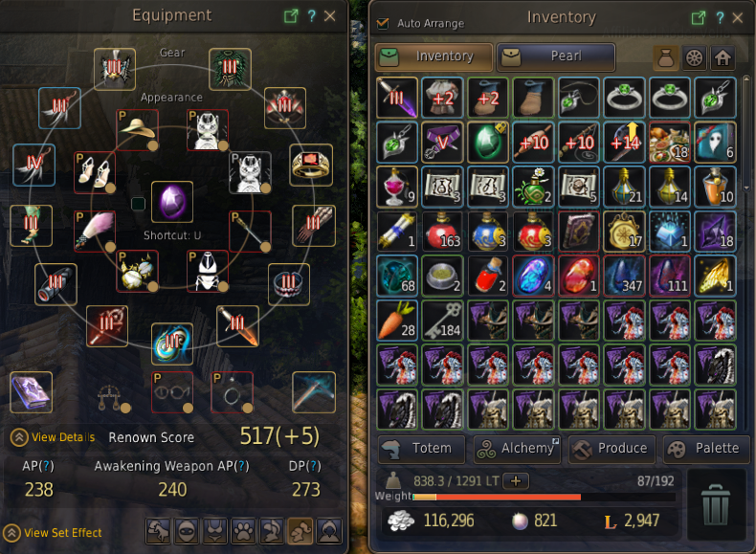Image resolution: width=756 pixels, height=554 pixels.
Task: Open the dye Palette button
Action: point(706,449)
